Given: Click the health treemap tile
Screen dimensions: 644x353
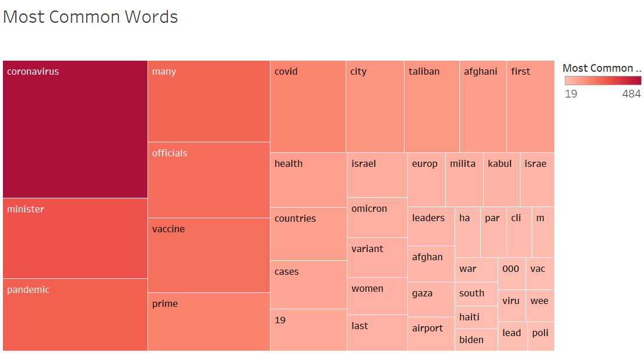Looking at the screenshot, I should pyautogui.click(x=308, y=180).
